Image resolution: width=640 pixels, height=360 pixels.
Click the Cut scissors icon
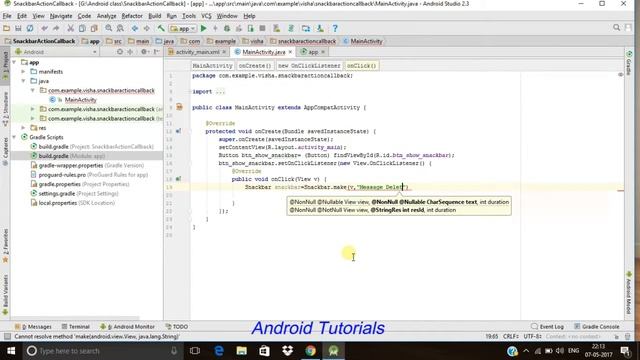(x=71, y=28)
